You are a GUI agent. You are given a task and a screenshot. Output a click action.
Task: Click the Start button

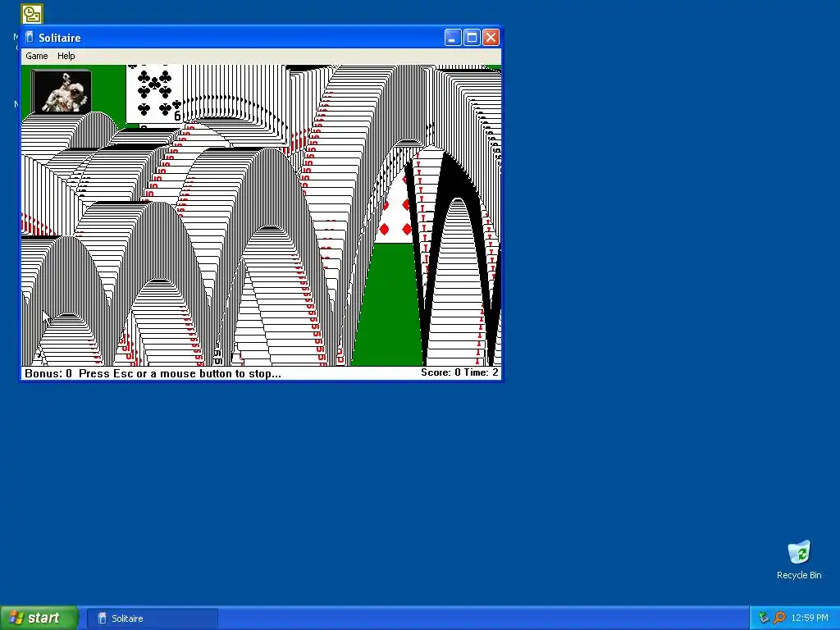[x=39, y=618]
